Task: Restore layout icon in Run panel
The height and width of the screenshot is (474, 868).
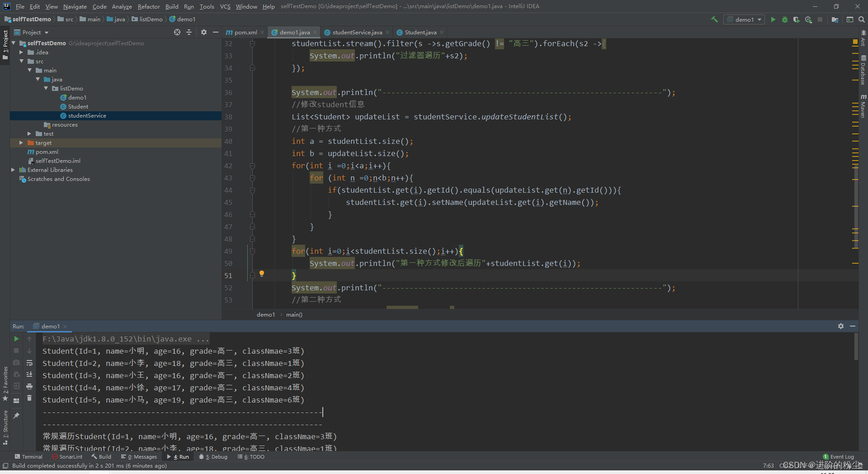Action: pyautogui.click(x=16, y=400)
